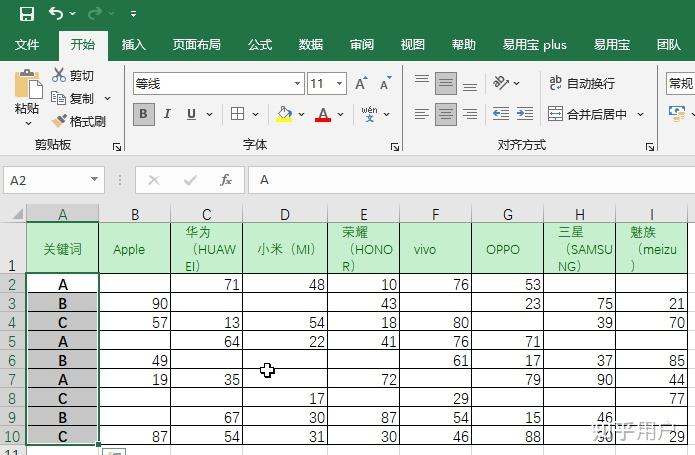Viewport: 695px width, 455px height.
Task: Click the Undo arrow icon
Action: coord(55,13)
